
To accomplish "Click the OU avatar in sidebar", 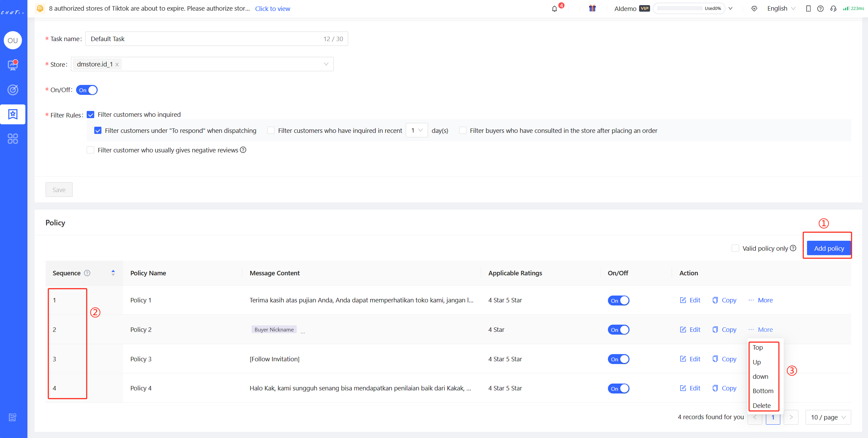I will (13, 40).
